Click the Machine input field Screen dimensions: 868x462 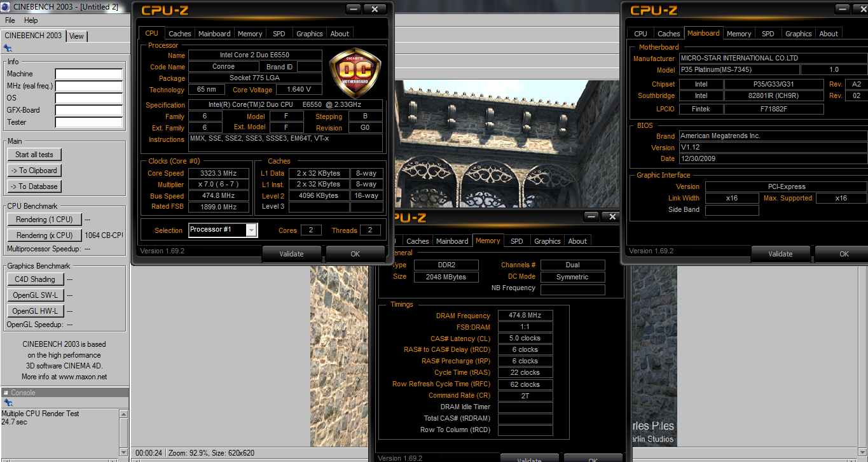tap(88, 74)
